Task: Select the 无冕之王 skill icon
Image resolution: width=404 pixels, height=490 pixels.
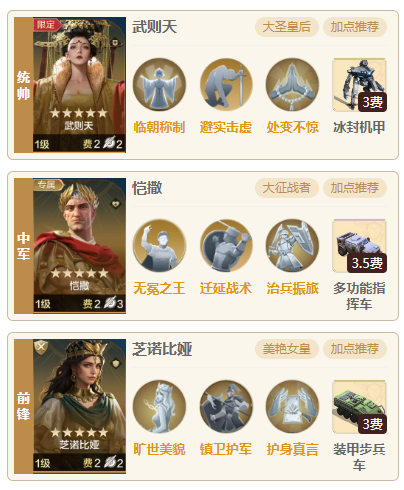Action: pos(159,246)
